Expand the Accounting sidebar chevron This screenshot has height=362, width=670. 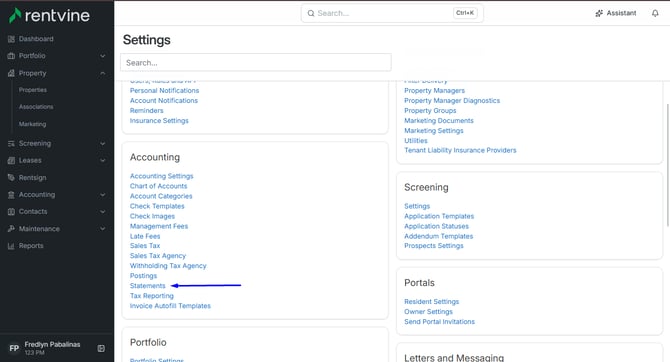tap(103, 195)
